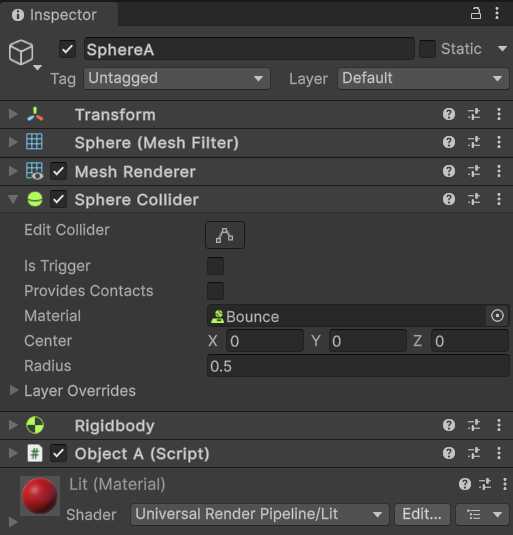Collapse the Sphere Collider component foldout
Viewport: 513px width, 535px height.
13,199
